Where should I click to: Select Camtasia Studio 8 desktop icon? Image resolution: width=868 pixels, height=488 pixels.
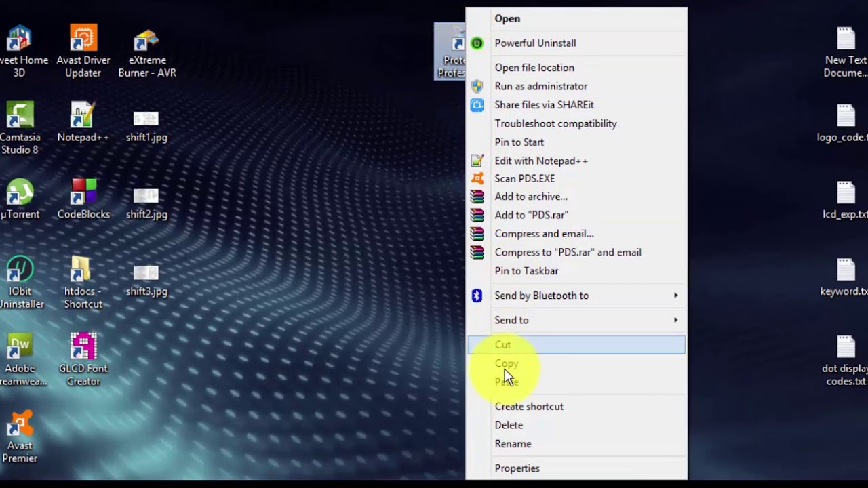20,129
